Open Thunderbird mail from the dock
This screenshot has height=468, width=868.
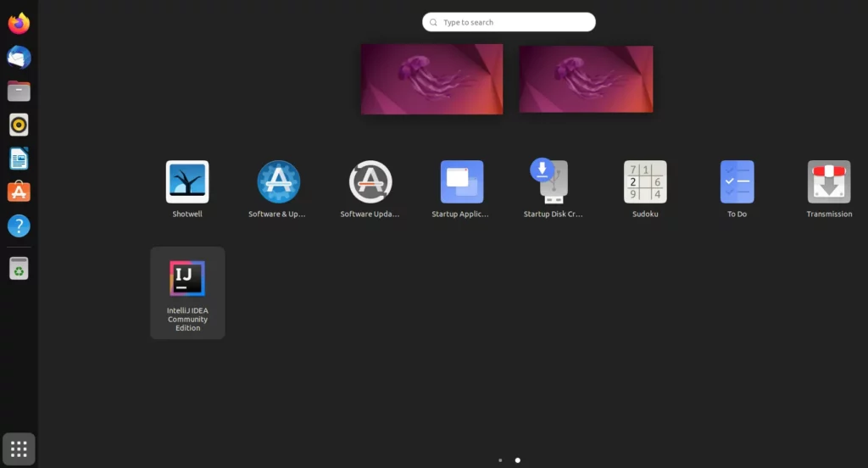(x=19, y=57)
